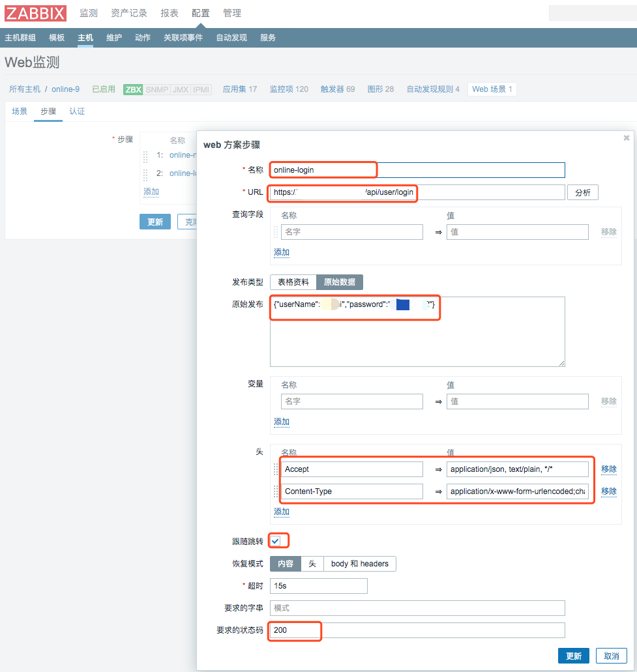
Task: Select 原始数据 post type
Action: pos(340,282)
